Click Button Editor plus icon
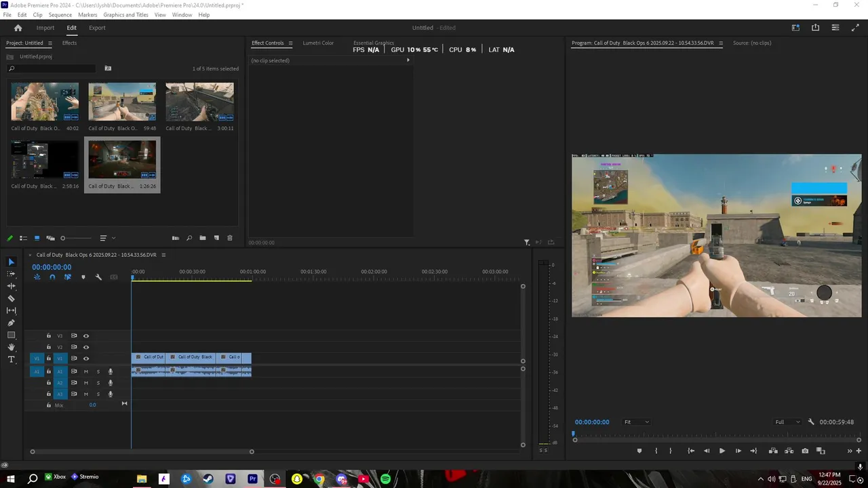This screenshot has height=488, width=868. click(x=859, y=451)
